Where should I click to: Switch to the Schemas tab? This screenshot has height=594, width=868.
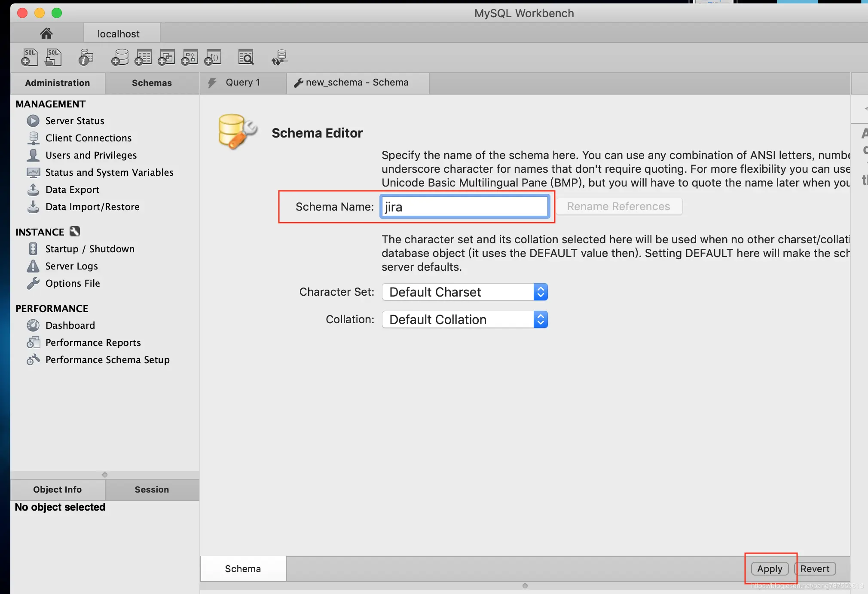pyautogui.click(x=152, y=83)
